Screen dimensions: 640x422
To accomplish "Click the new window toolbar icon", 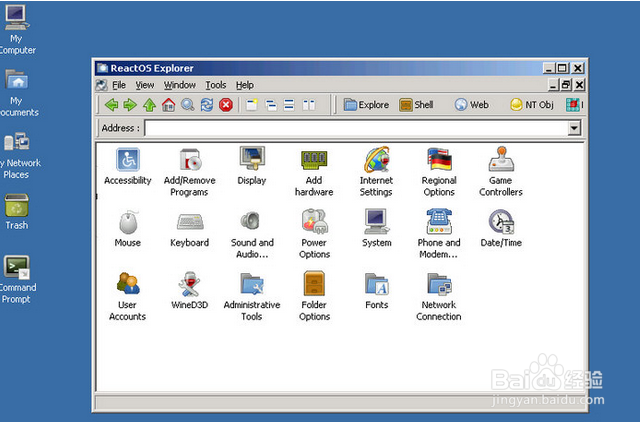I will (251, 105).
